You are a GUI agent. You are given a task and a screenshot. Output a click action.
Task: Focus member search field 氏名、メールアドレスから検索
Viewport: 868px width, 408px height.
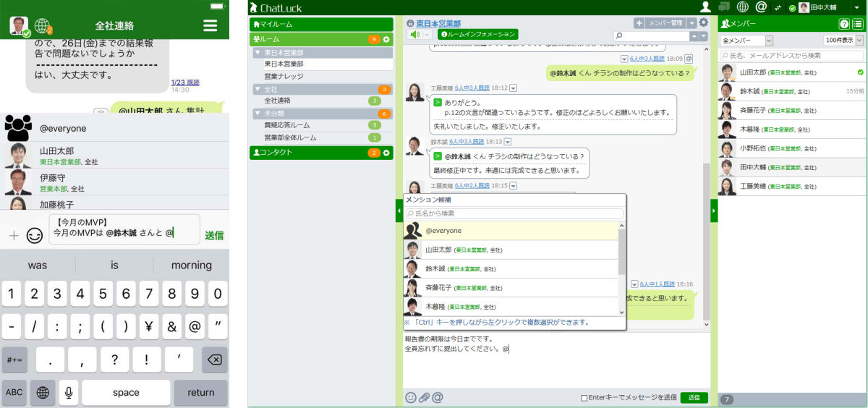point(792,55)
